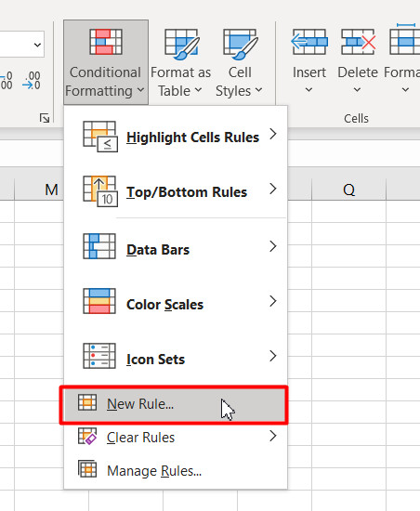Open Format as Table gallery icon
The height and width of the screenshot is (511, 420).
[x=182, y=44]
